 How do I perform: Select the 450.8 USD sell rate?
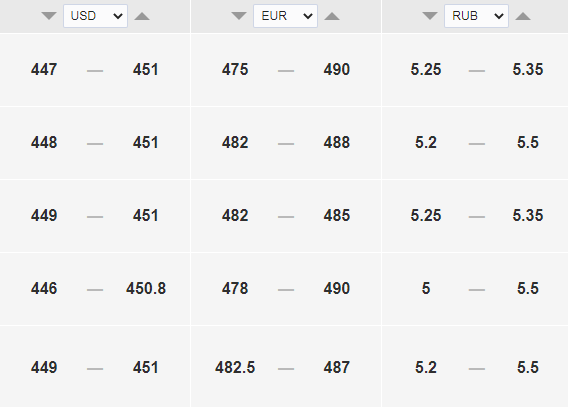click(x=146, y=289)
